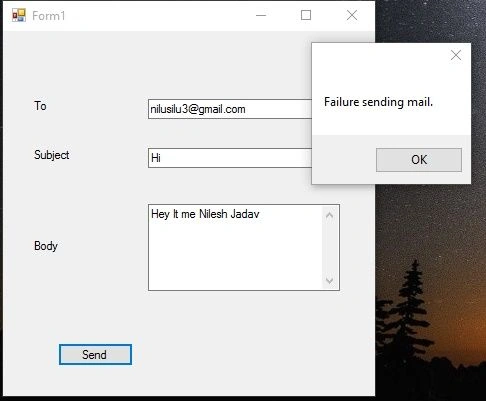
Task: Click the Body scrollbar down arrow
Action: [x=329, y=280]
